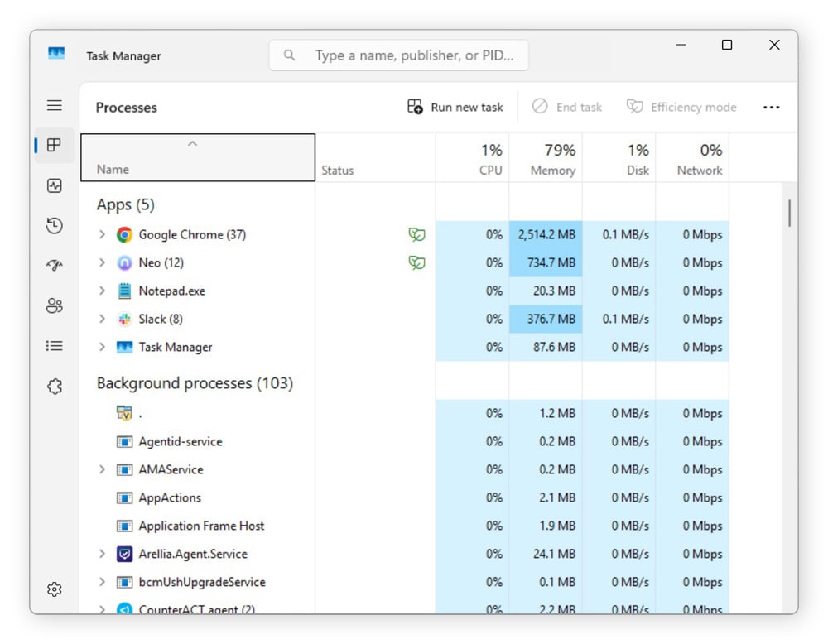This screenshot has height=644, width=828.
Task: Click the Processes page title
Action: point(126,107)
